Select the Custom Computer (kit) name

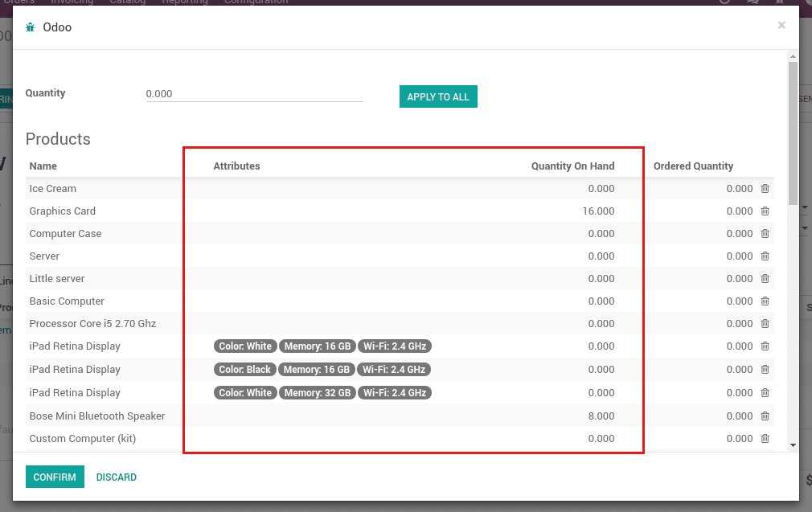coord(83,439)
